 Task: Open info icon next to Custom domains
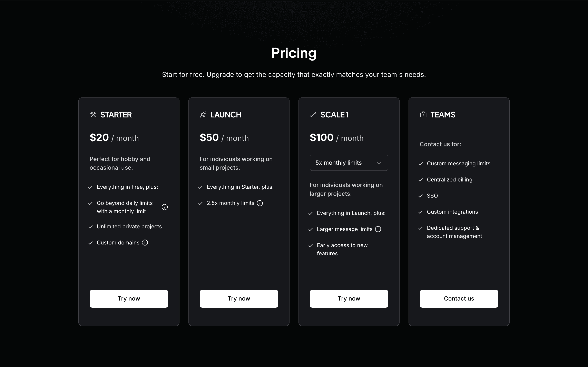point(145,242)
